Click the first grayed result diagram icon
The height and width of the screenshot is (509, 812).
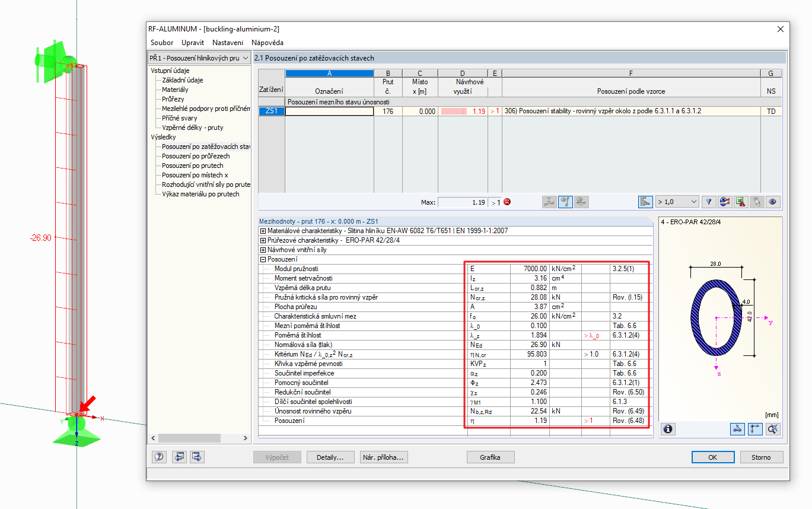(549, 202)
